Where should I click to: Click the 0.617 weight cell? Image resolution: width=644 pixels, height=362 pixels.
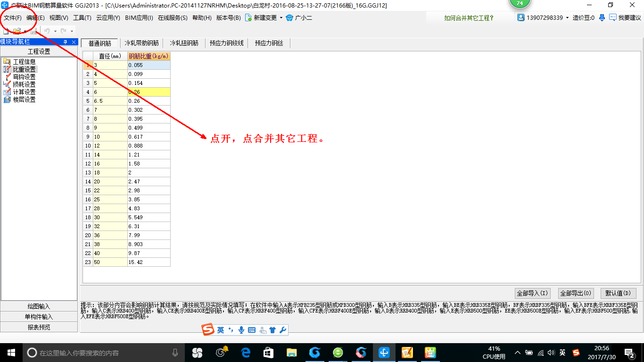[x=149, y=137]
